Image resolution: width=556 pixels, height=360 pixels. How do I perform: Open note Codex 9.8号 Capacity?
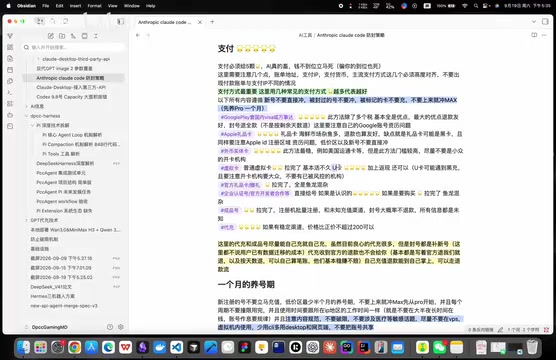(x=72, y=97)
